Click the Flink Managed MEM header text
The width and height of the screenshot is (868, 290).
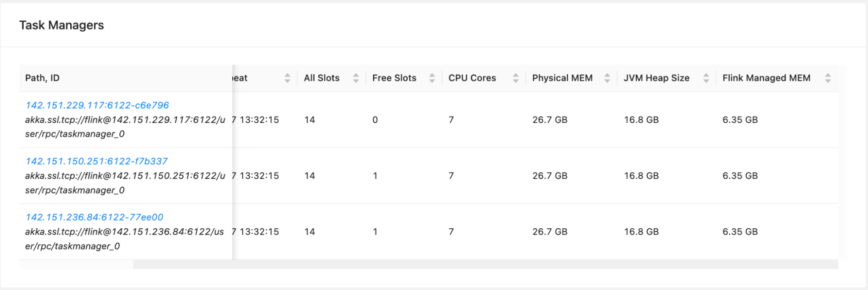pos(766,78)
